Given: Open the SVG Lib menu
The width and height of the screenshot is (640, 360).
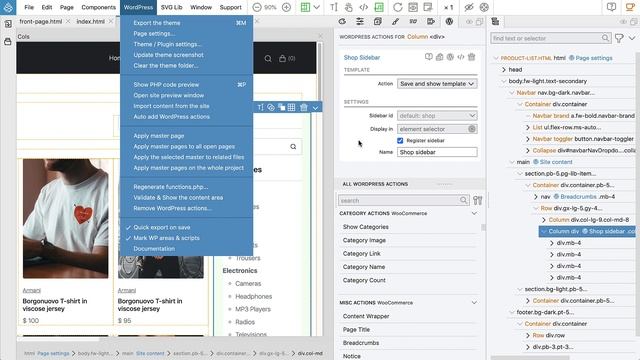Looking at the screenshot, I should click(x=171, y=7).
